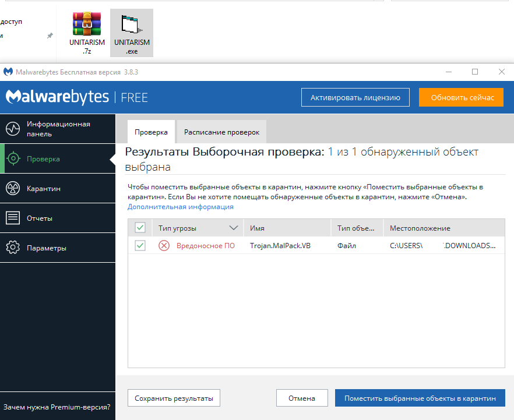
Task: Click the red threat X icon
Action: coord(164,245)
